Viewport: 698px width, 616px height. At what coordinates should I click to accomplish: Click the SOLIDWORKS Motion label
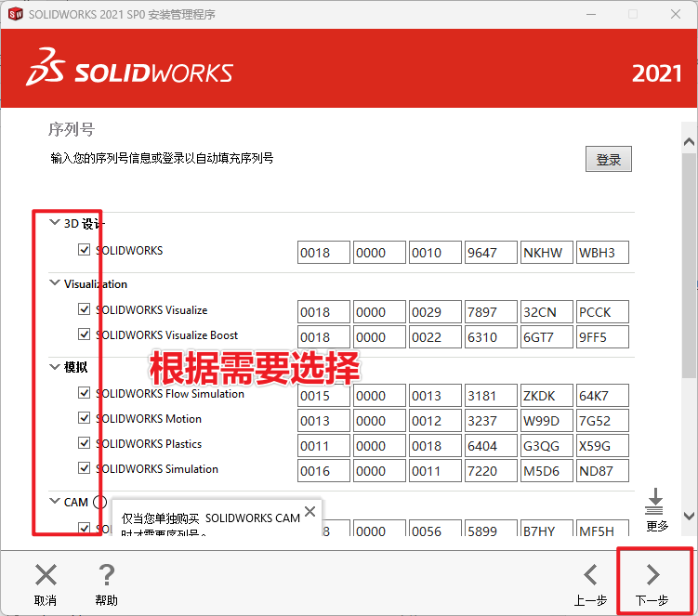point(149,418)
